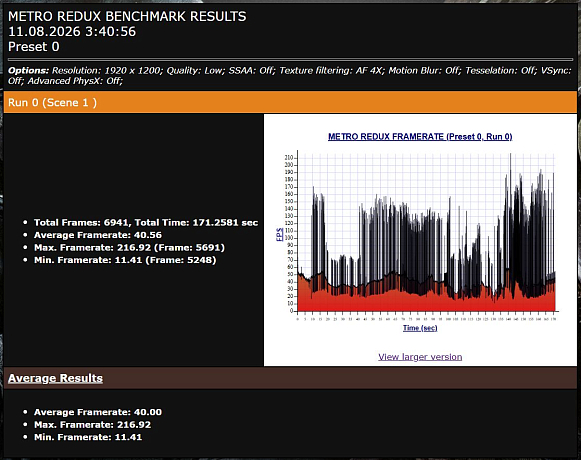Select the 'Total Frames: 6941' line
Image resolution: width=581 pixels, height=460 pixels.
pos(146,222)
